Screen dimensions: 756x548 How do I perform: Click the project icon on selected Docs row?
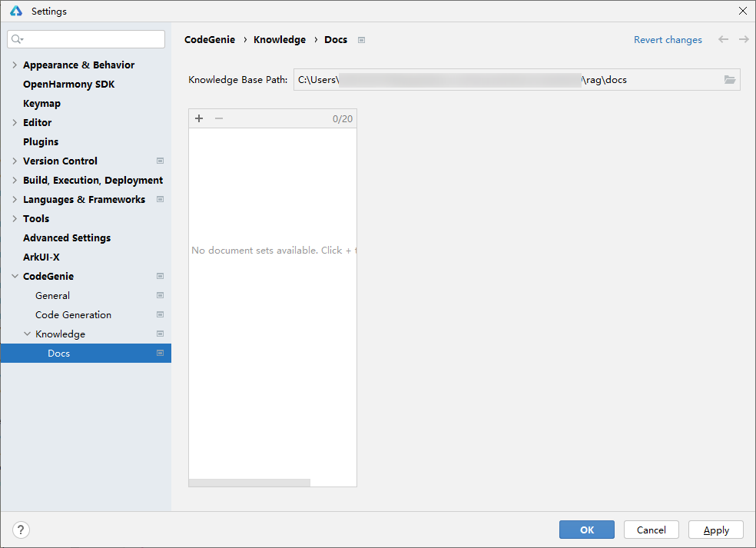coord(160,353)
